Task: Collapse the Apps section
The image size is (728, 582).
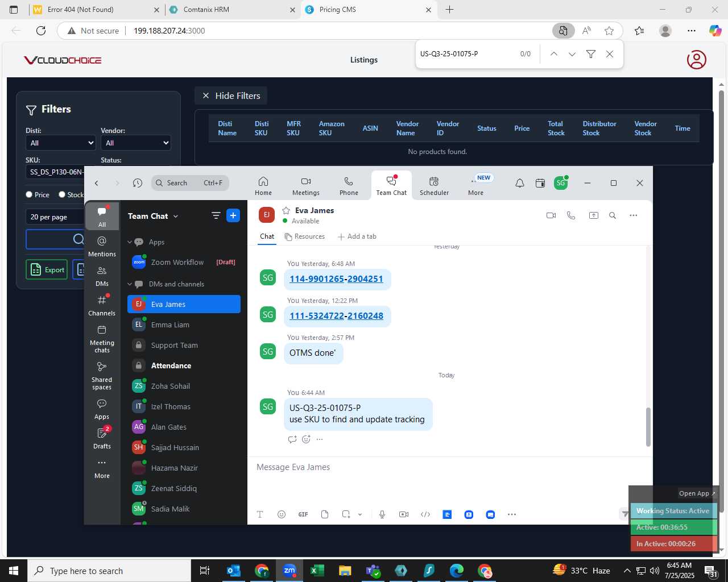Action: click(x=130, y=242)
